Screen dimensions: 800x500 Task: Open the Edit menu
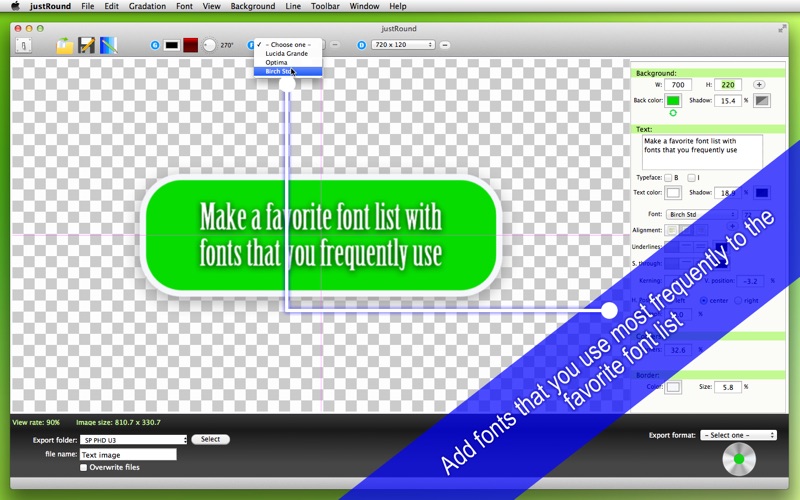(111, 6)
